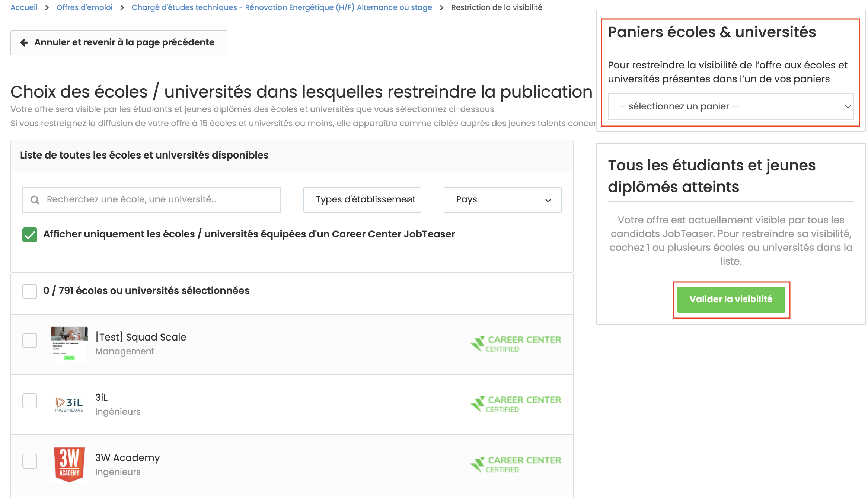Click the magnifier icon in the school search field
The image size is (868, 498).
coord(35,200)
